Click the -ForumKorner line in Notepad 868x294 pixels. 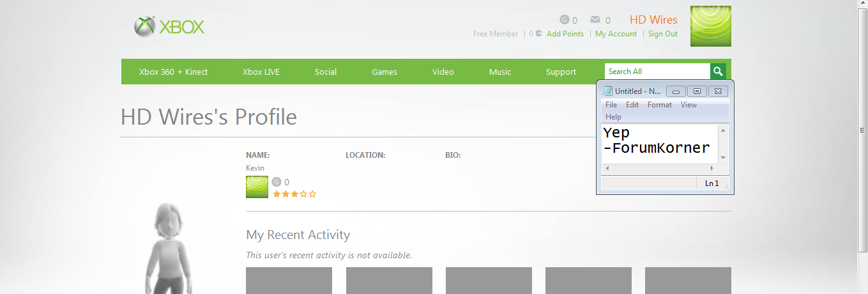[x=657, y=148]
